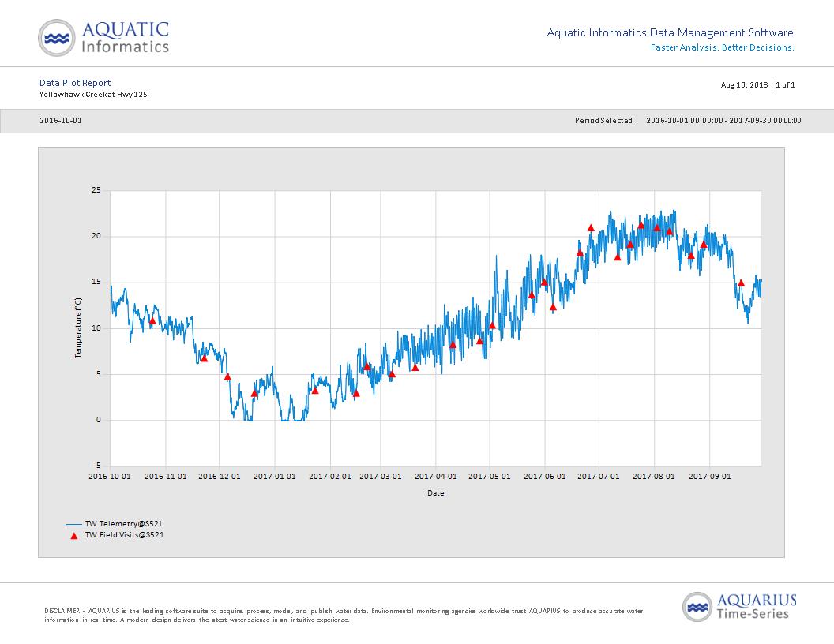Click the y-axis value 10
This screenshot has width=834, height=644.
point(96,328)
